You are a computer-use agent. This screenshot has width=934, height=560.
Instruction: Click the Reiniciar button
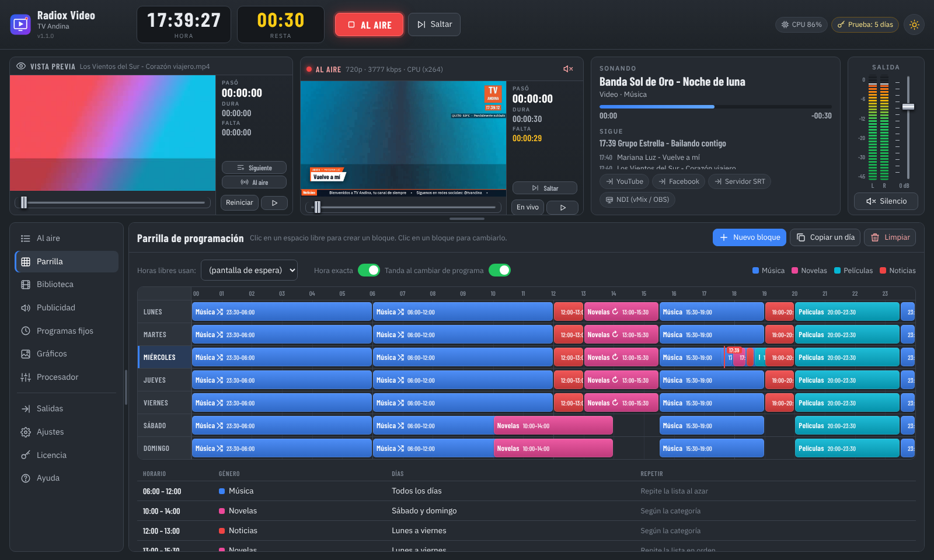239,202
